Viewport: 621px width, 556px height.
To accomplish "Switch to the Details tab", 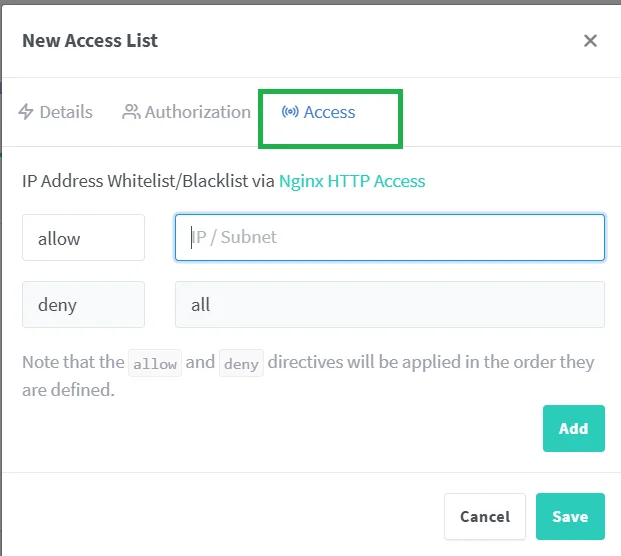I will click(55, 112).
